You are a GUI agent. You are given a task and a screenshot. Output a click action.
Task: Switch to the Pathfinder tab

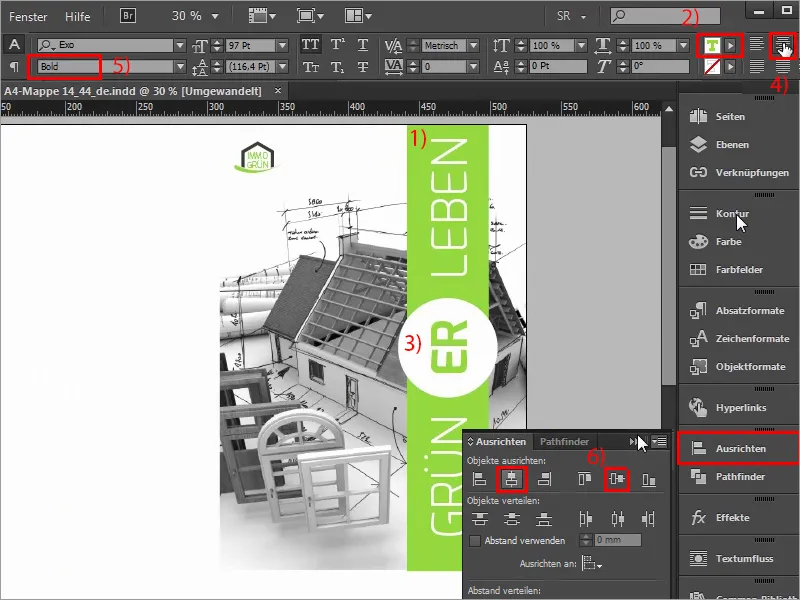(x=565, y=442)
